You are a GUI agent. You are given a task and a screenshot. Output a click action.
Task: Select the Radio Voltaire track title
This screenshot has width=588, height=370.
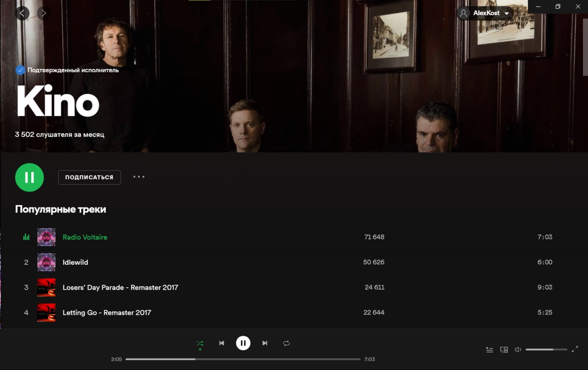85,237
